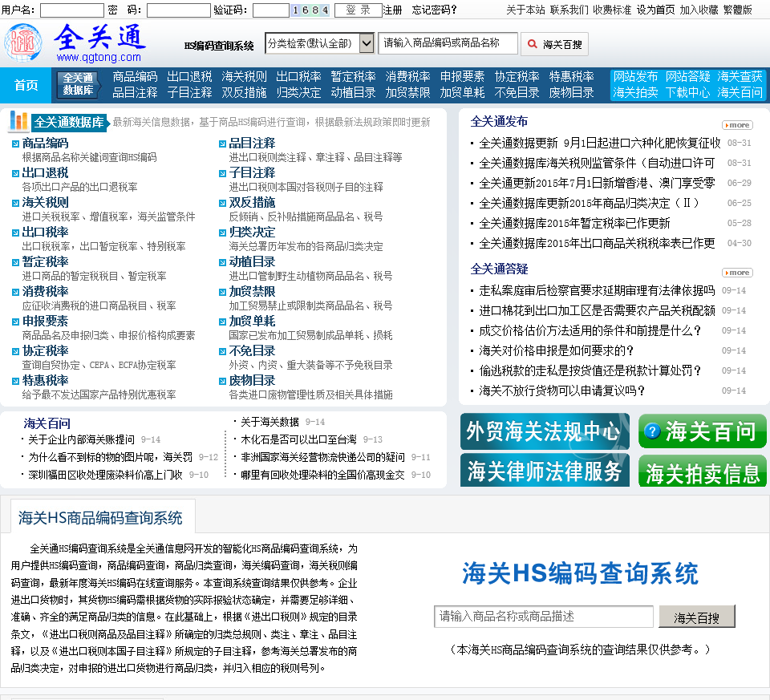Screen dimensions: 770x700
Task: Select the 海关HS商品编码查询系统 tab
Action: [101, 518]
